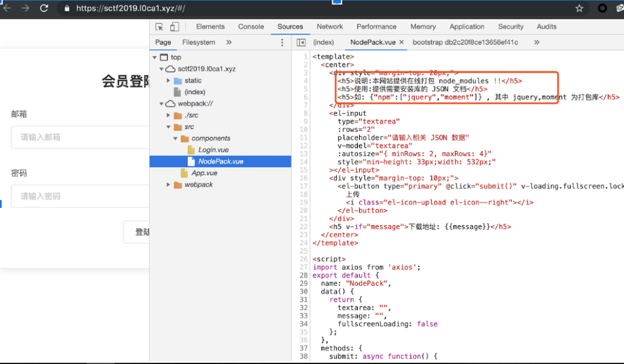
Task: Open the (index) file in navigator tree
Action: 195,92
